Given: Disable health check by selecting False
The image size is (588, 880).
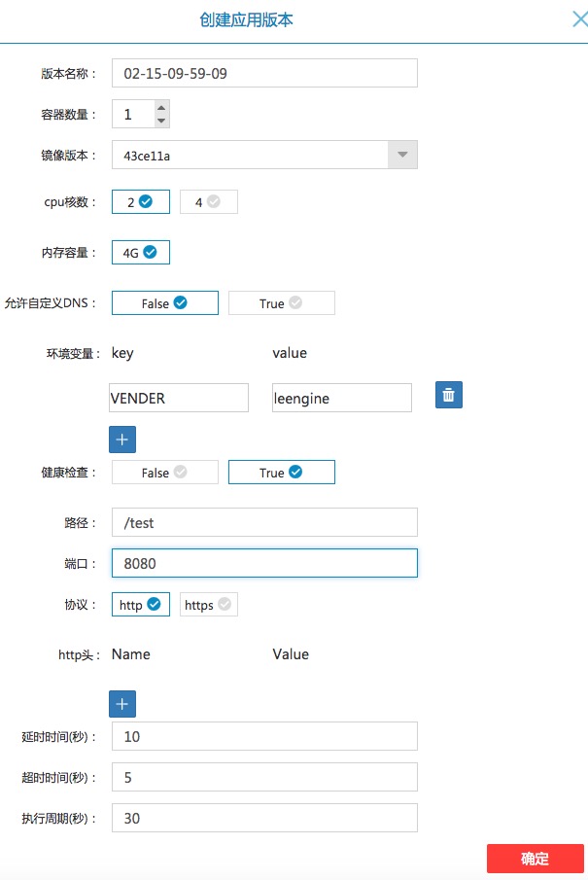Looking at the screenshot, I should pos(164,472).
